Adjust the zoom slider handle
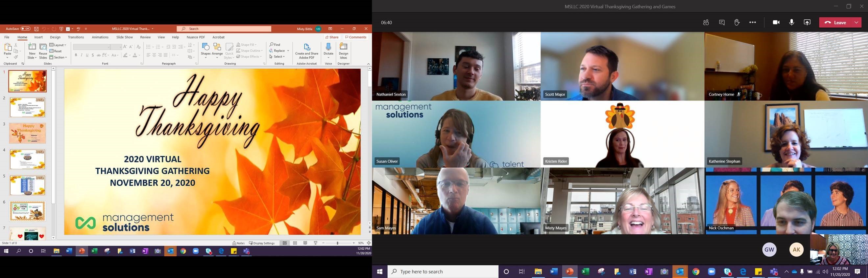The width and height of the screenshot is (868, 278). click(337, 243)
